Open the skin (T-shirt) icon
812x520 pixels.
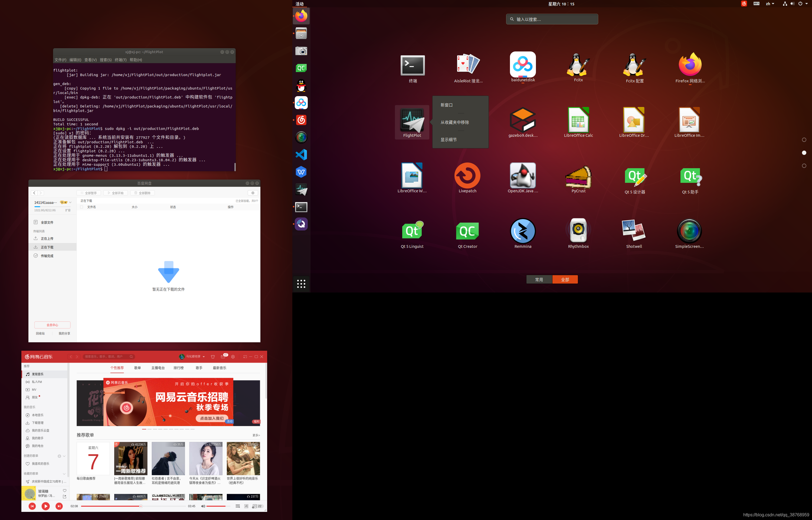(212, 357)
